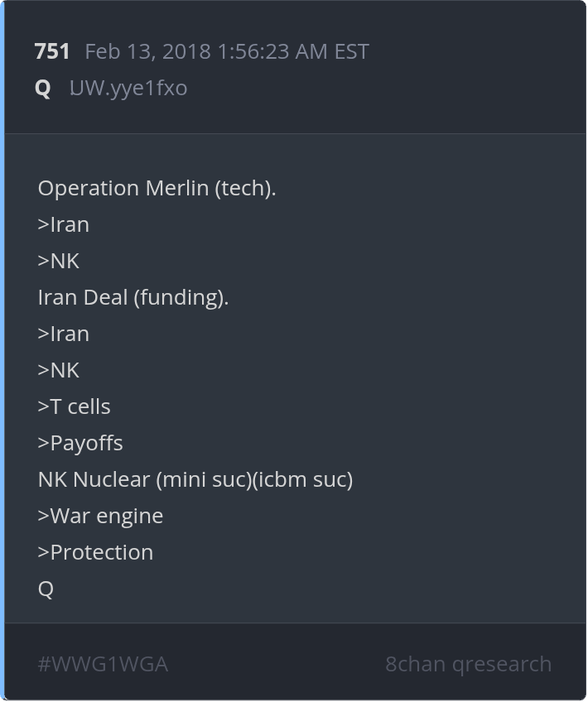Click the blue bar on the post's left edge
Screen dimensions: 588x702
coord(2,351)
